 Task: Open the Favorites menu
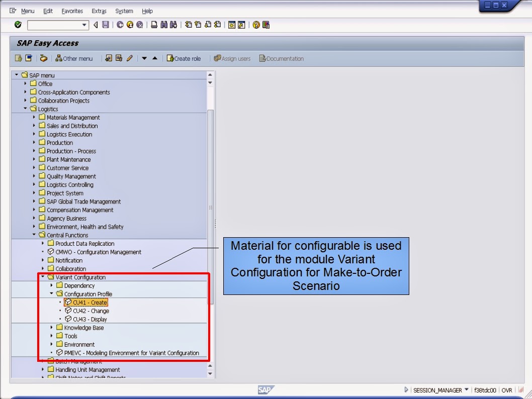click(x=72, y=11)
